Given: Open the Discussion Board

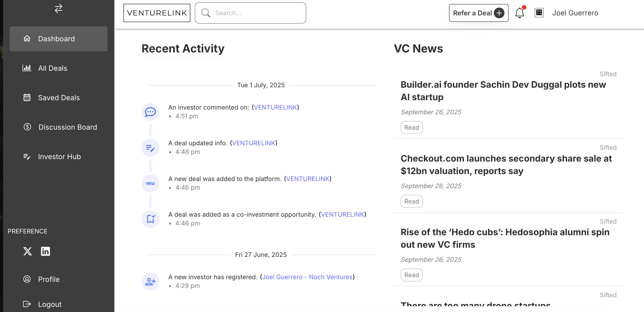Looking at the screenshot, I should coord(68,127).
